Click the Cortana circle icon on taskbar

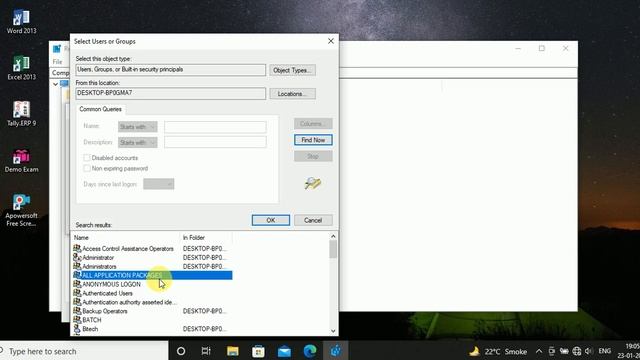[x=181, y=351]
